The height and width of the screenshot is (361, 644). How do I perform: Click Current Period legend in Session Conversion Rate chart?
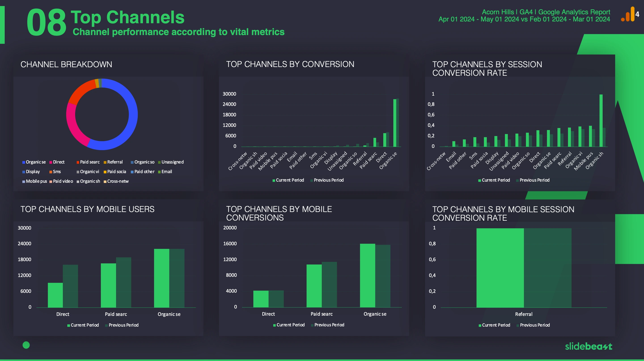(x=494, y=180)
